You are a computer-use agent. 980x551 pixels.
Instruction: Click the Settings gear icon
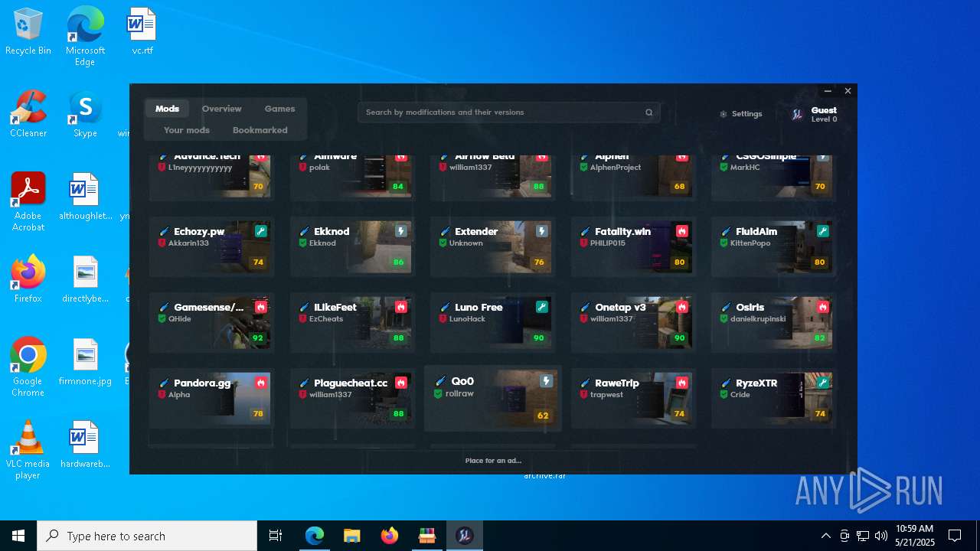pyautogui.click(x=724, y=114)
